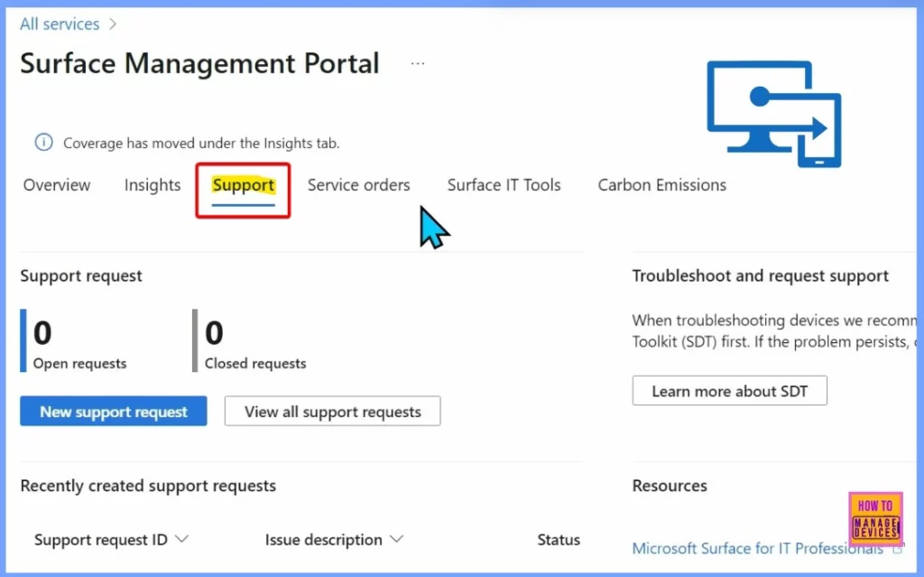Switch to the Overview tab

tap(57, 185)
